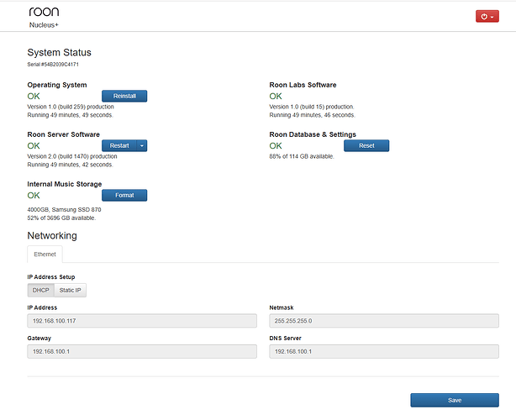This screenshot has height=420, width=516.
Task: Select the Ethernet tab
Action: point(45,255)
